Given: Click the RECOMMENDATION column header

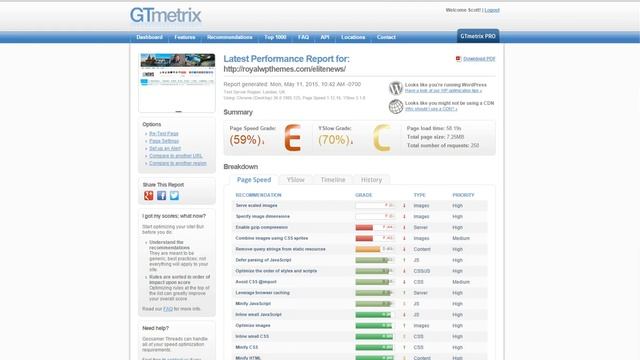Looking at the screenshot, I should point(258,195).
